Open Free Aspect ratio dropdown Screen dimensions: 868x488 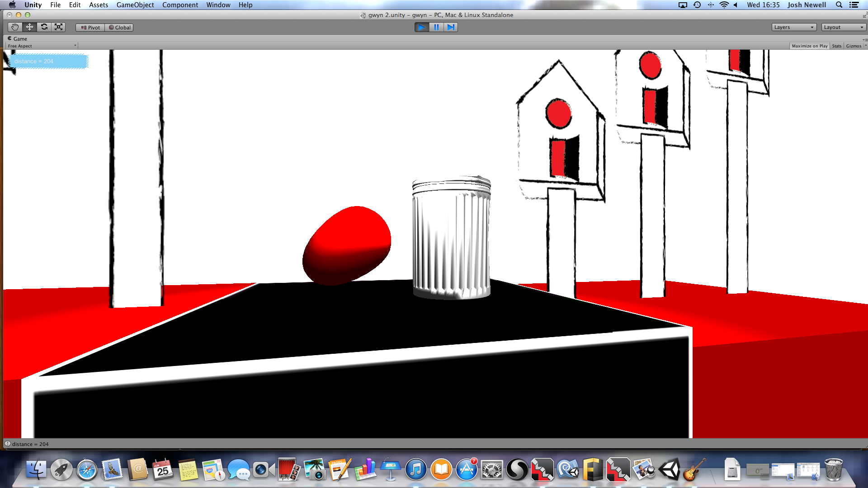point(42,46)
